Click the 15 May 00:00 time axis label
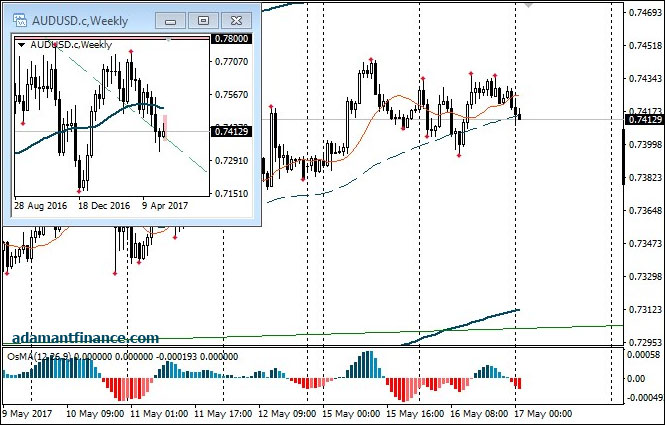665x425 pixels. click(x=351, y=413)
